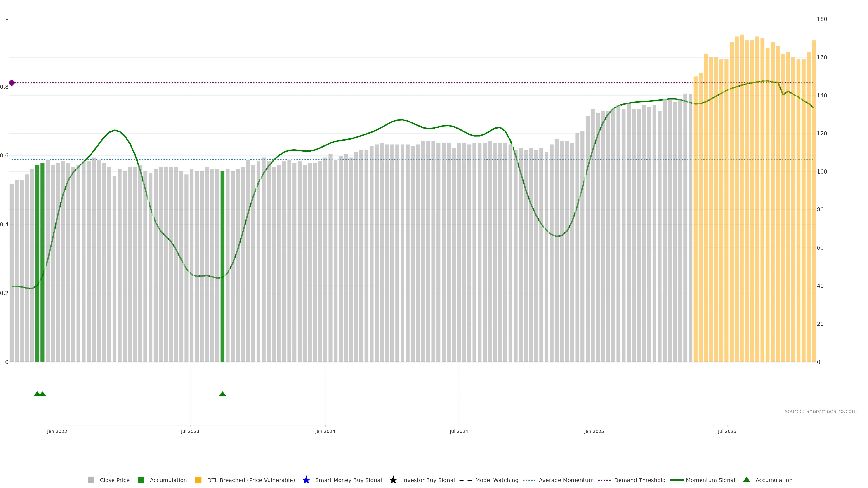This screenshot has width=868, height=488.
Task: Toggle the Momentum Signal legend label
Action: point(710,480)
